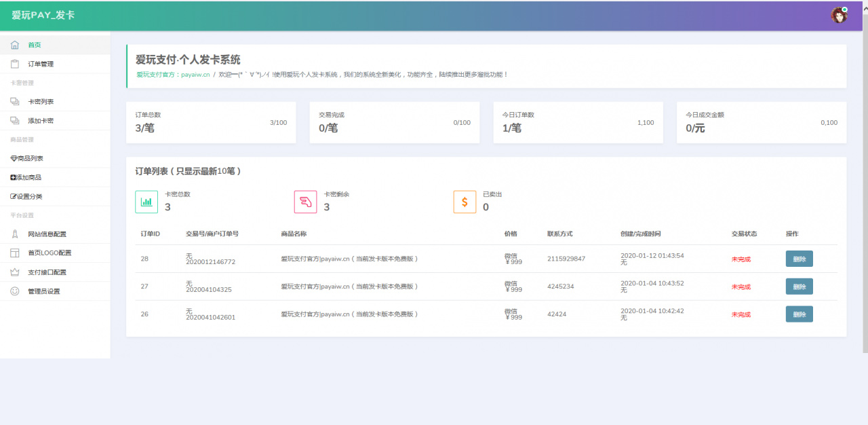The image size is (868, 425).
Task: Click the user avatar at top right
Action: [840, 15]
